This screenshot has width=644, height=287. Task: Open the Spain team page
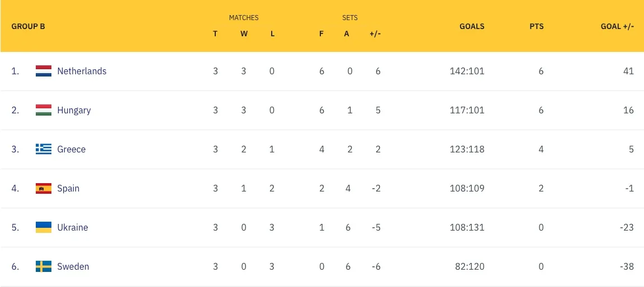point(68,188)
